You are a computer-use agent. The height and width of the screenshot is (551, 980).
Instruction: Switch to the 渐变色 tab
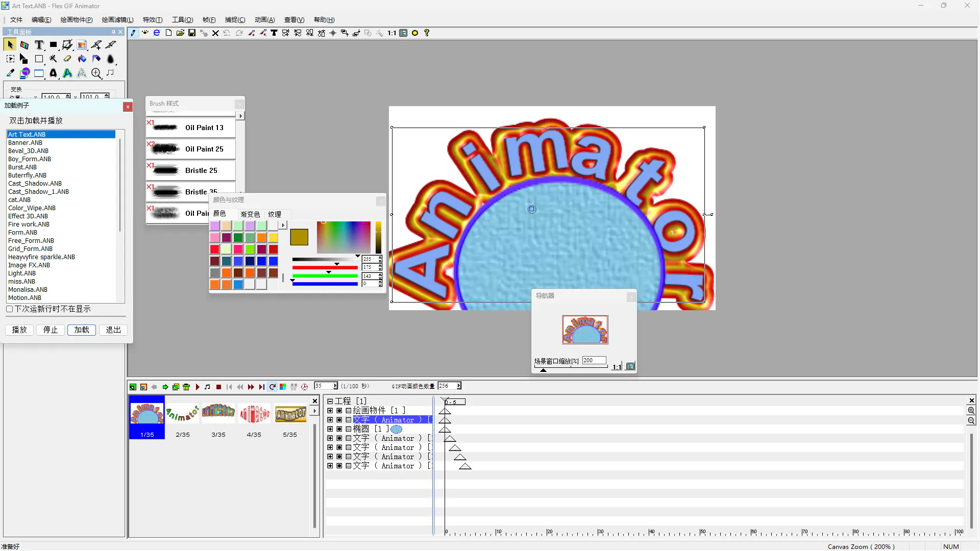click(x=250, y=214)
